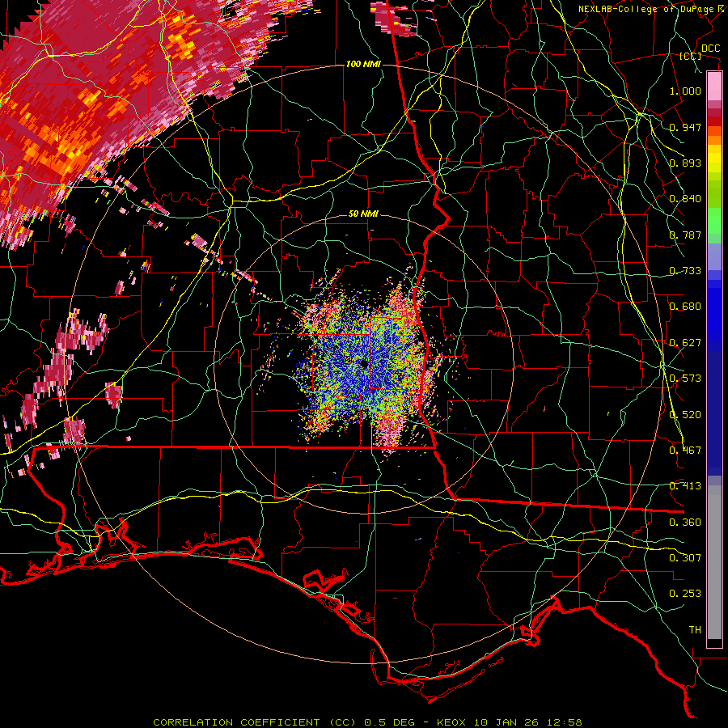
Task: Click the TH threshold label
Action: 695,630
